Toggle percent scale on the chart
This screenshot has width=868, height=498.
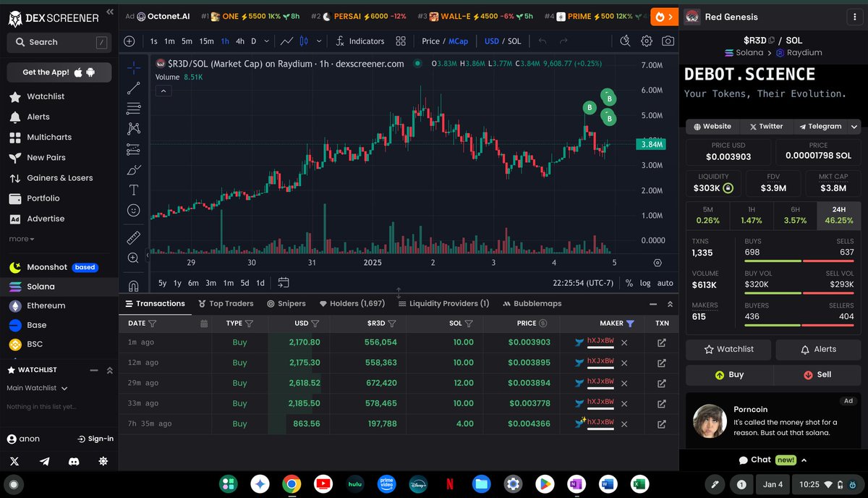click(629, 283)
